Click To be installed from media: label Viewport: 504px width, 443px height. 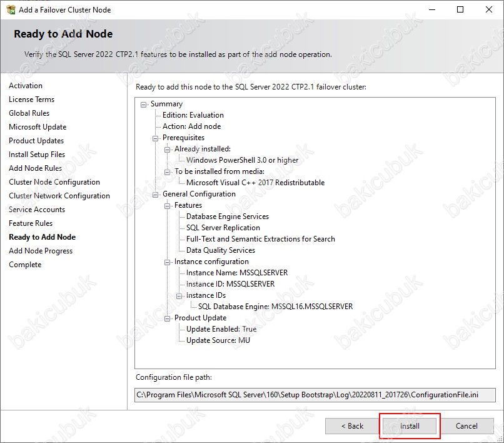tap(219, 171)
